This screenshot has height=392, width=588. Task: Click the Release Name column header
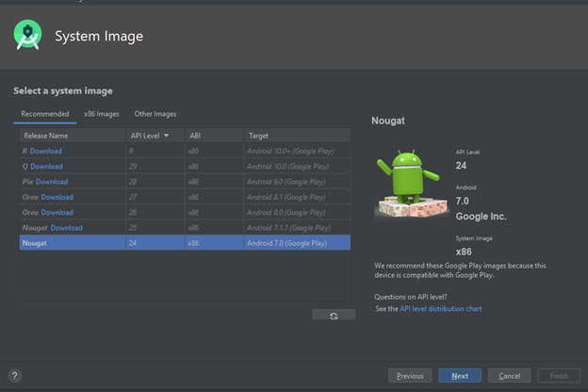[73, 136]
